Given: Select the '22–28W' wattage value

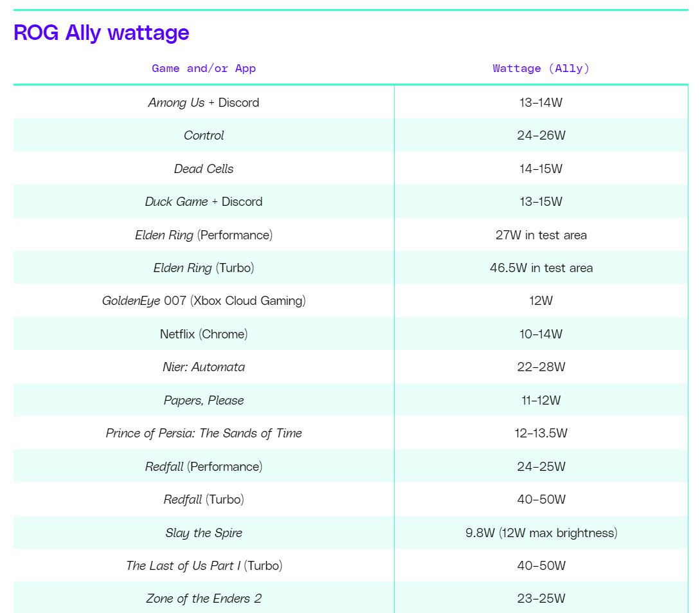Looking at the screenshot, I should (541, 367).
